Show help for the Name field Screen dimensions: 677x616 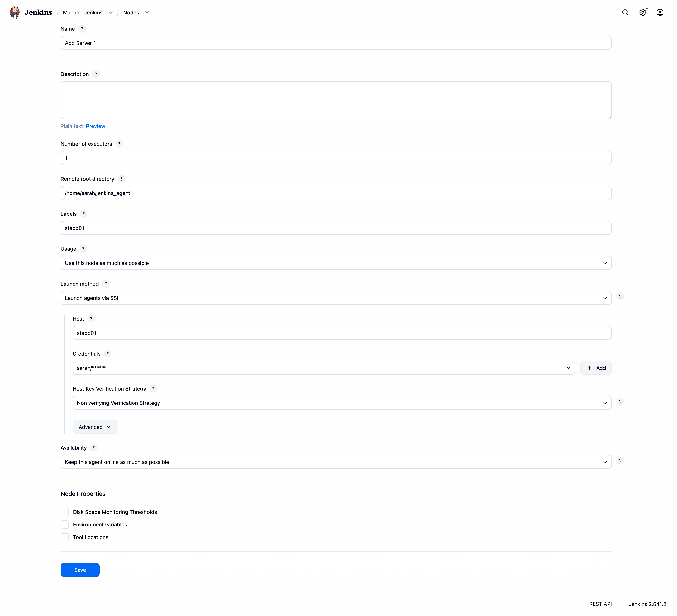82,29
